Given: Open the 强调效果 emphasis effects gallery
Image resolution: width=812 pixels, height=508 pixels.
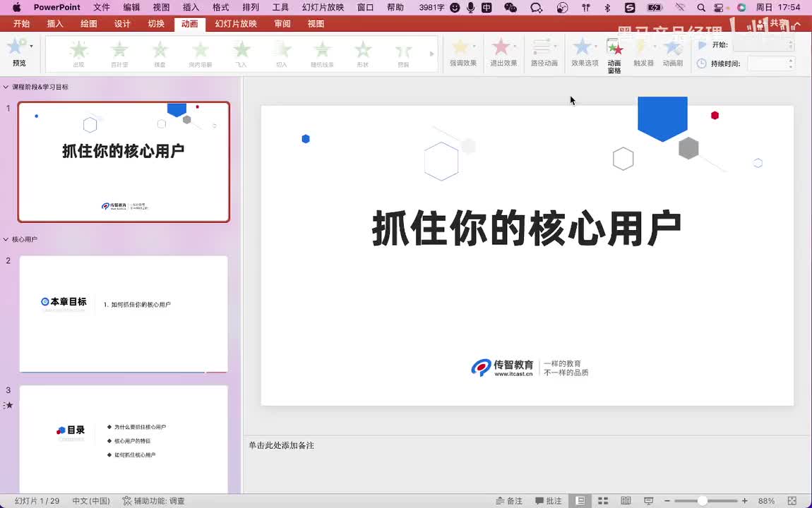Looking at the screenshot, I should click(x=463, y=53).
